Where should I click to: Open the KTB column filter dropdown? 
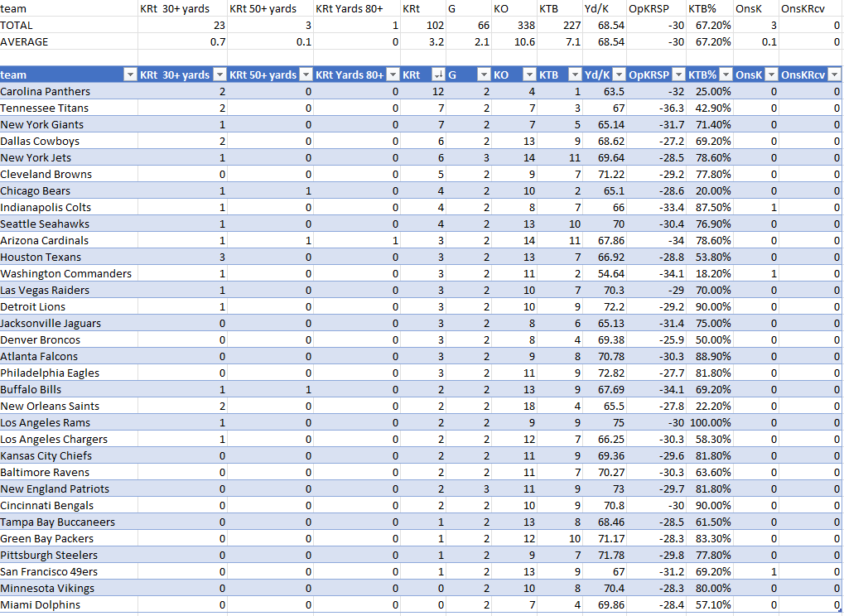(576, 75)
